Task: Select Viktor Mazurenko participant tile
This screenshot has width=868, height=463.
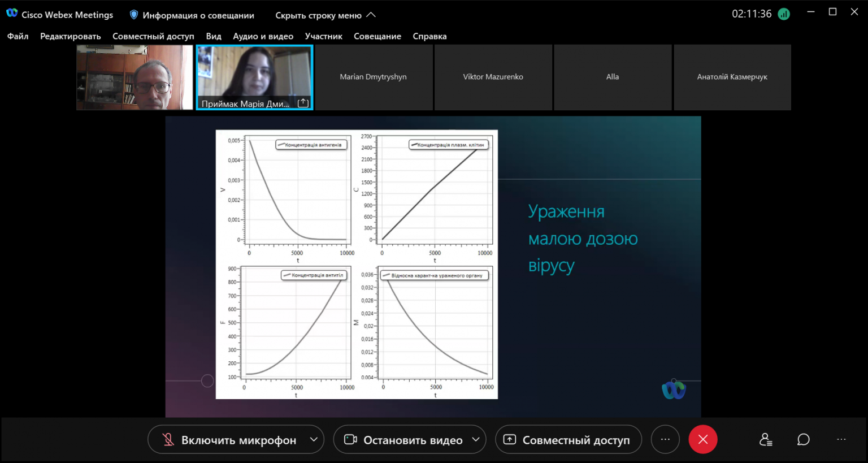Action: coord(493,77)
